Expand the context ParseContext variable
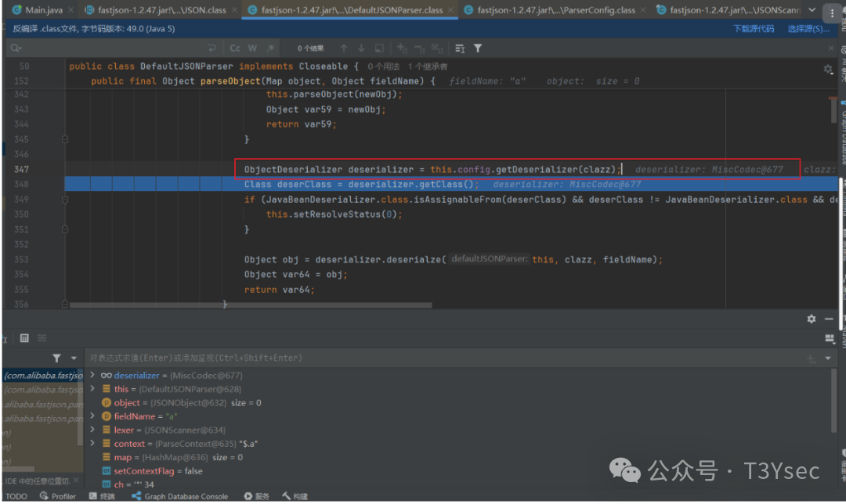Screen dimensions: 846x504 click(92, 443)
